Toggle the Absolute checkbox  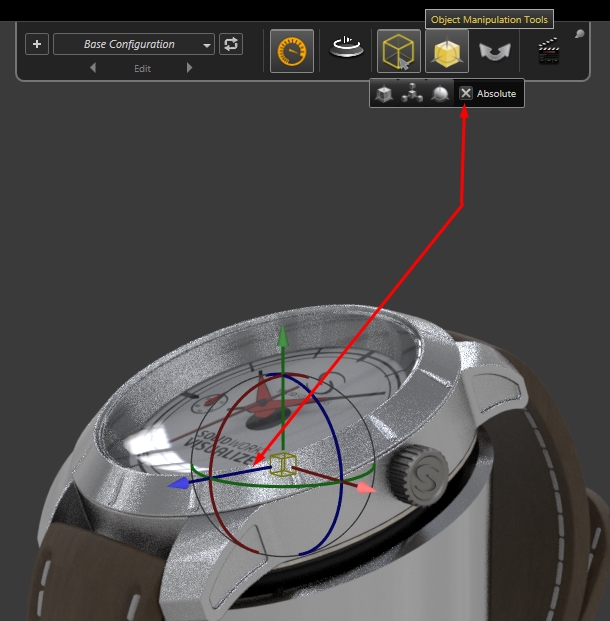tap(466, 94)
